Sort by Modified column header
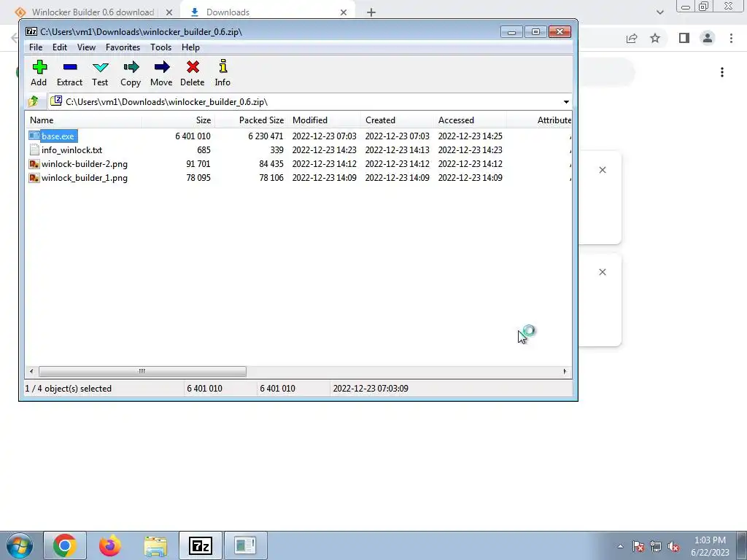Screen dimensions: 747x560 [325, 120]
